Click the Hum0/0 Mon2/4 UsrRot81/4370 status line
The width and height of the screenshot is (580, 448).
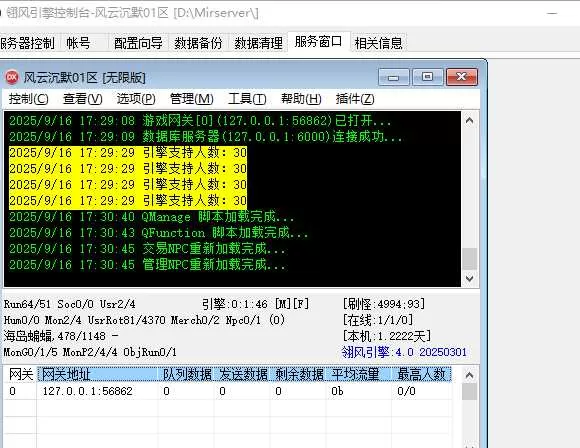tap(144, 320)
